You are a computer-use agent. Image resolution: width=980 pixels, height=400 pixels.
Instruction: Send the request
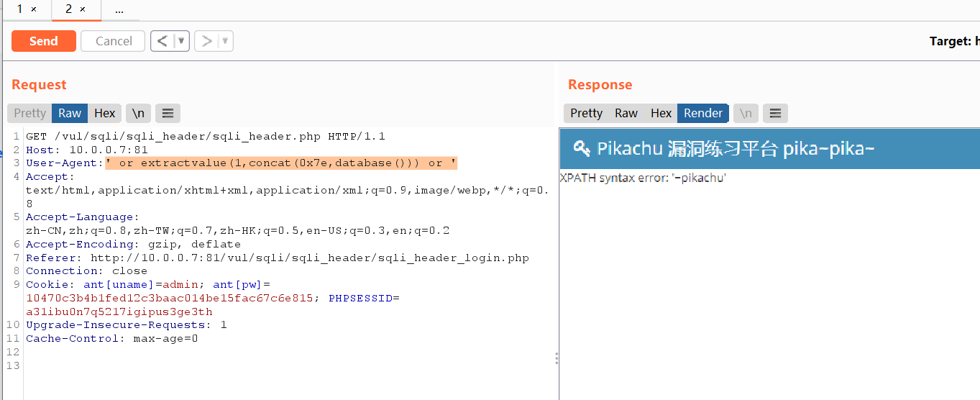click(x=44, y=41)
